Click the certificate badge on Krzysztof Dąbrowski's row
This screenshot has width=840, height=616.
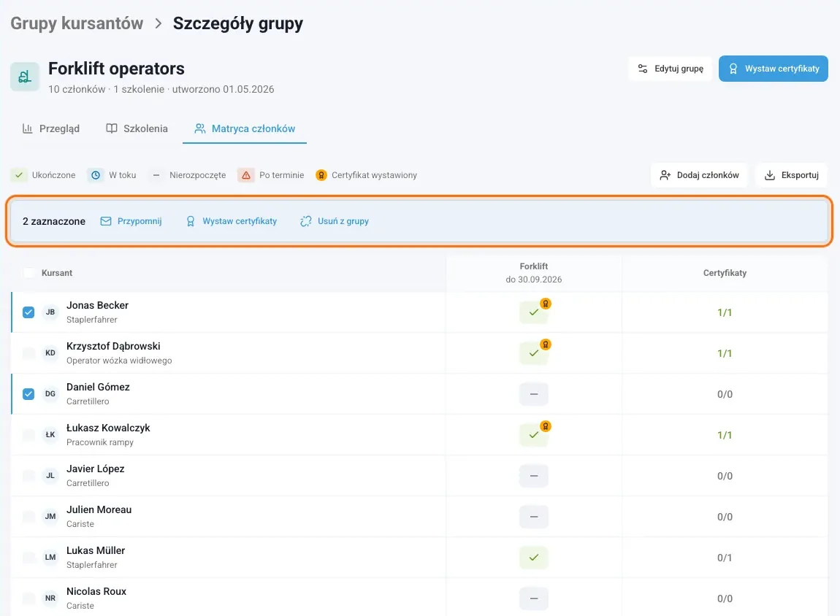[x=546, y=344]
